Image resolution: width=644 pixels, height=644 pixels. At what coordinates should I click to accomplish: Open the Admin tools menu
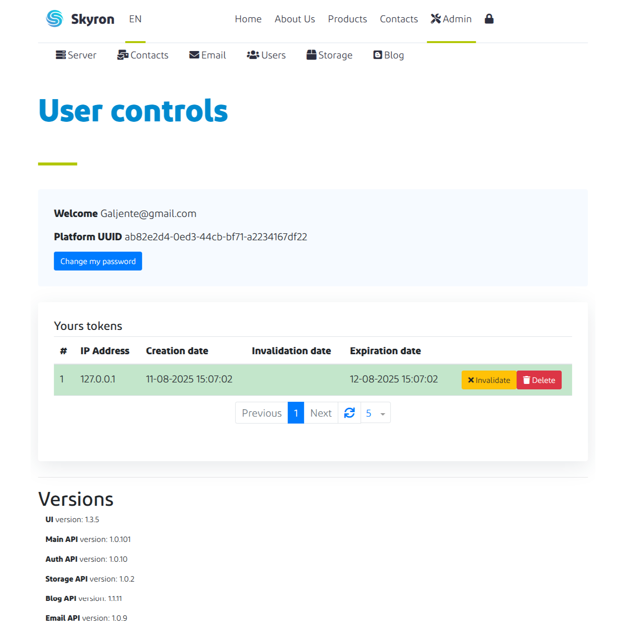point(451,19)
